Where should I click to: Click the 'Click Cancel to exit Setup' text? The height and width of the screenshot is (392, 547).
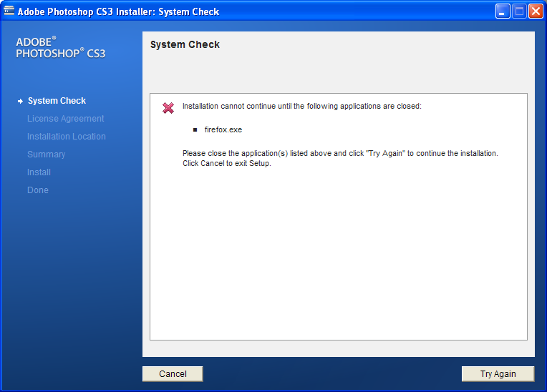coord(227,163)
